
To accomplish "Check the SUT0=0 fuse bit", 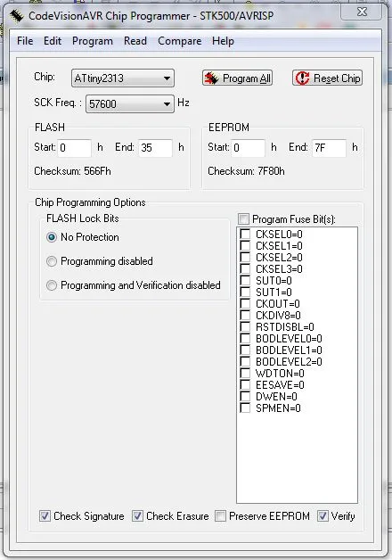I will coord(245,280).
